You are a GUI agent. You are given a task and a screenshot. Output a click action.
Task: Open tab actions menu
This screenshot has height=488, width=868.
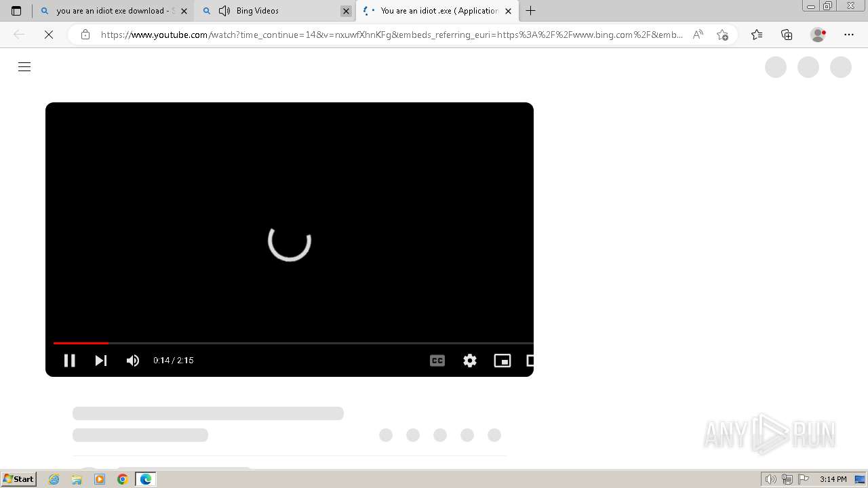click(x=16, y=11)
